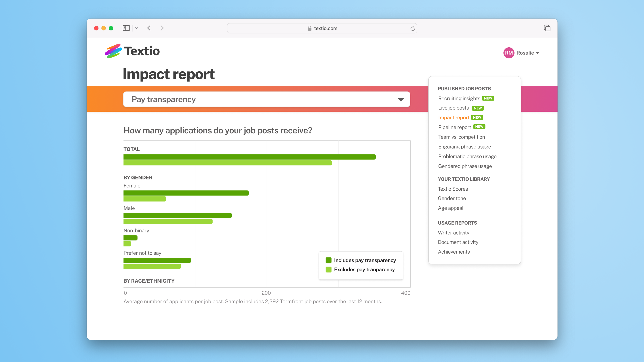Open Document activity usage report

458,242
